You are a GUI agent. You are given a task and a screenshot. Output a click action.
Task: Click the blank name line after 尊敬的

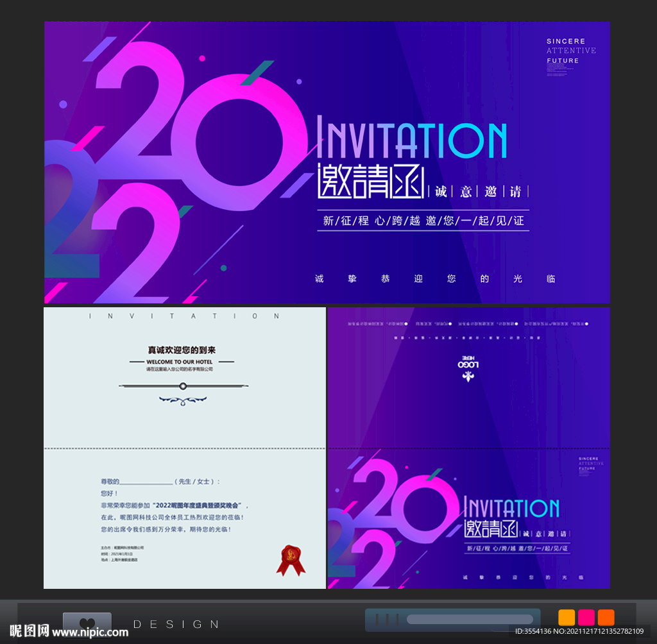(x=146, y=482)
